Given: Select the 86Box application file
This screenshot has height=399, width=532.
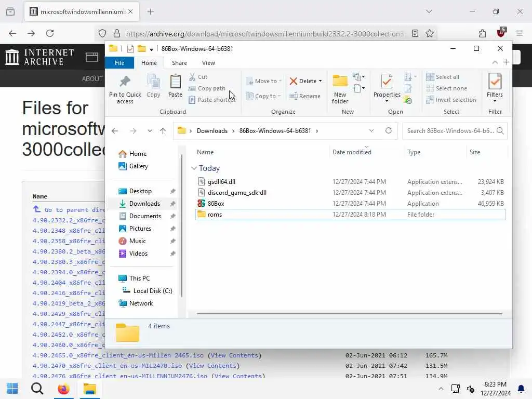Looking at the screenshot, I should point(350,204).
